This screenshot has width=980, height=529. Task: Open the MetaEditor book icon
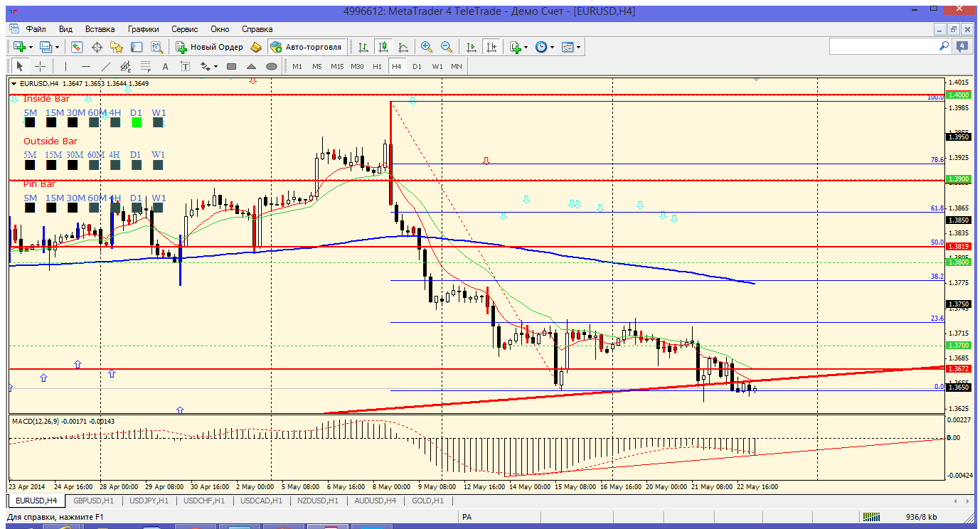[x=256, y=47]
